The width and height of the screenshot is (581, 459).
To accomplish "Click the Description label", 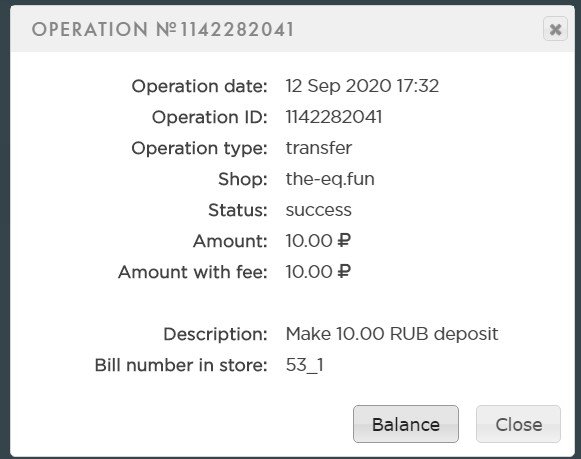I will coord(215,334).
